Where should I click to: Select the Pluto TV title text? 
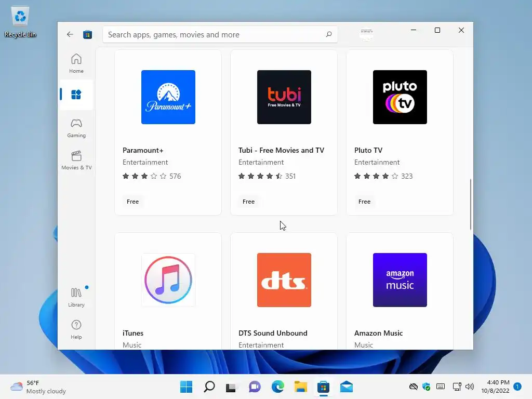coord(368,150)
